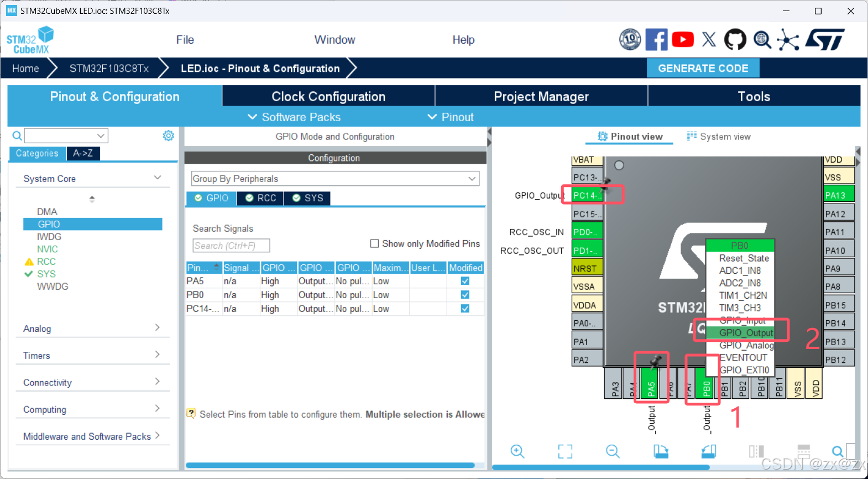
Task: Click the STM32CubeMX logo icon
Action: (30, 40)
